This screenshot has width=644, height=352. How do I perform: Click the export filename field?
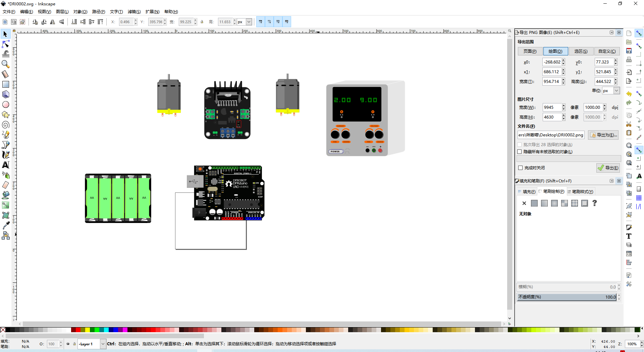pos(551,135)
